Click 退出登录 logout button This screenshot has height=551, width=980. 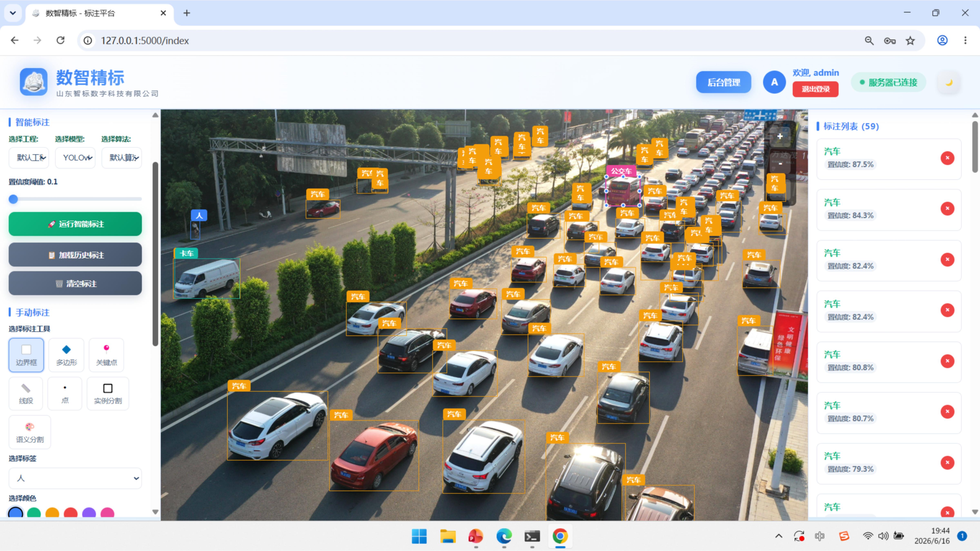[x=816, y=89]
